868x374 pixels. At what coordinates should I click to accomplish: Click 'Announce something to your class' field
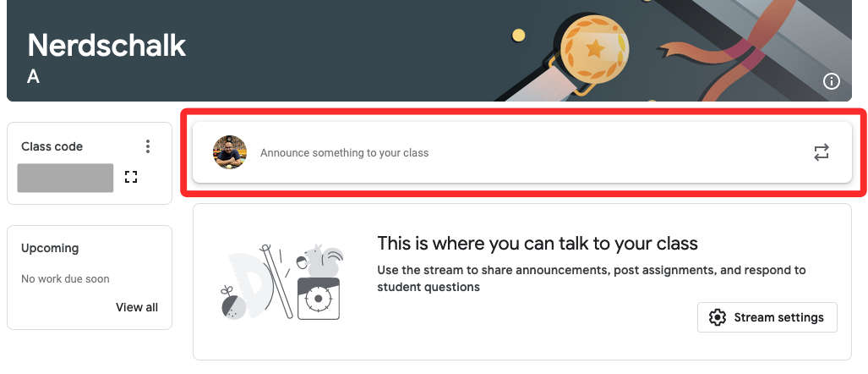point(344,153)
